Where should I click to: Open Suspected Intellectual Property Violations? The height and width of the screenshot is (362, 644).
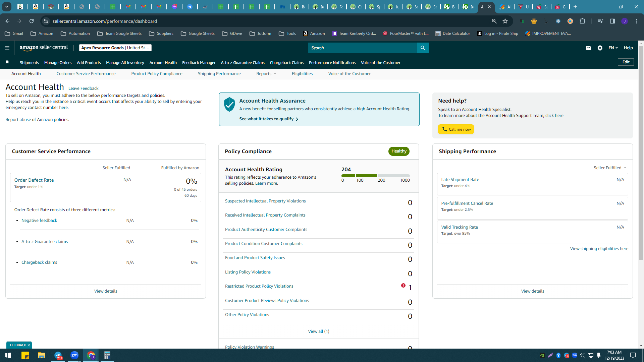tap(265, 201)
